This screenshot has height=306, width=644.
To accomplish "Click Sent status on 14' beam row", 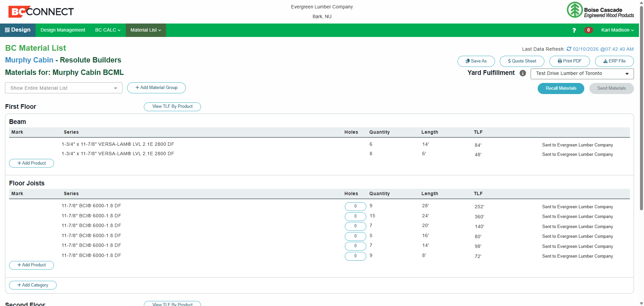I will (x=577, y=145).
